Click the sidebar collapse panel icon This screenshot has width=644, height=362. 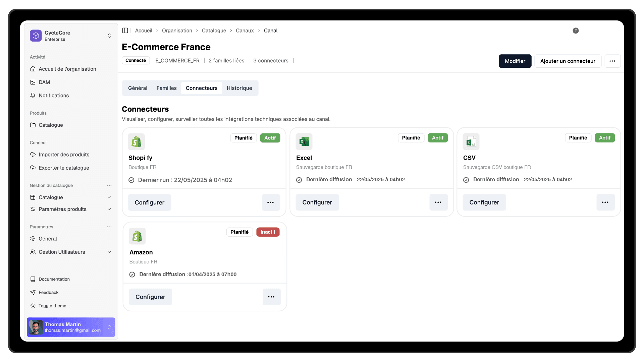click(x=125, y=31)
